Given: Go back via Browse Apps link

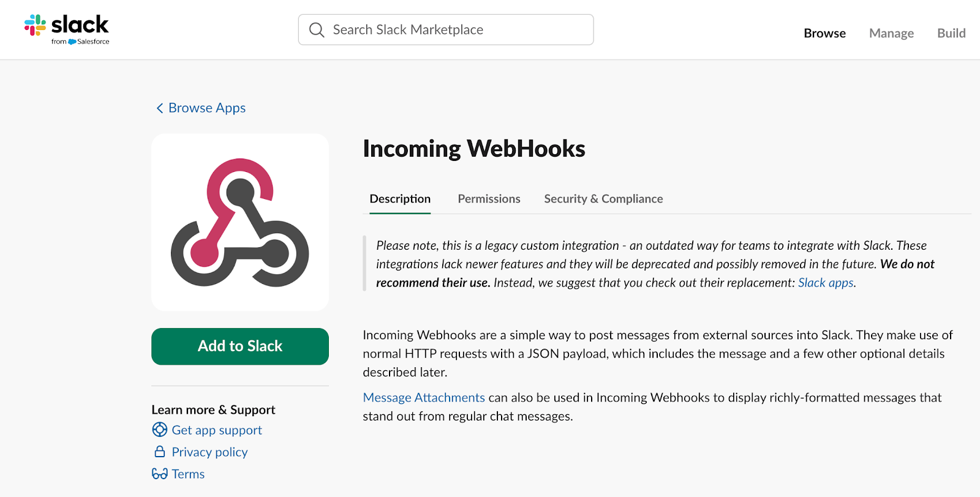Looking at the screenshot, I should pos(207,108).
